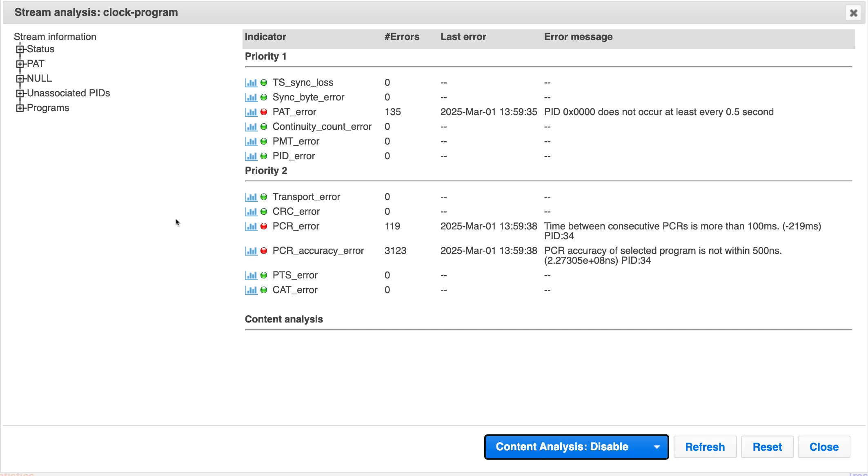Click the red status indicator for PCR_error
This screenshot has width=868, height=476.
pyautogui.click(x=264, y=226)
